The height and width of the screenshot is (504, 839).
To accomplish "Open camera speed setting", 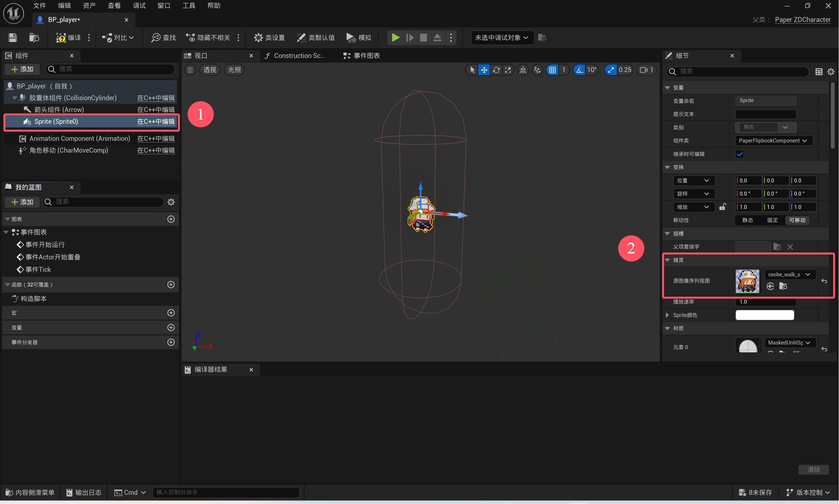I will click(646, 70).
